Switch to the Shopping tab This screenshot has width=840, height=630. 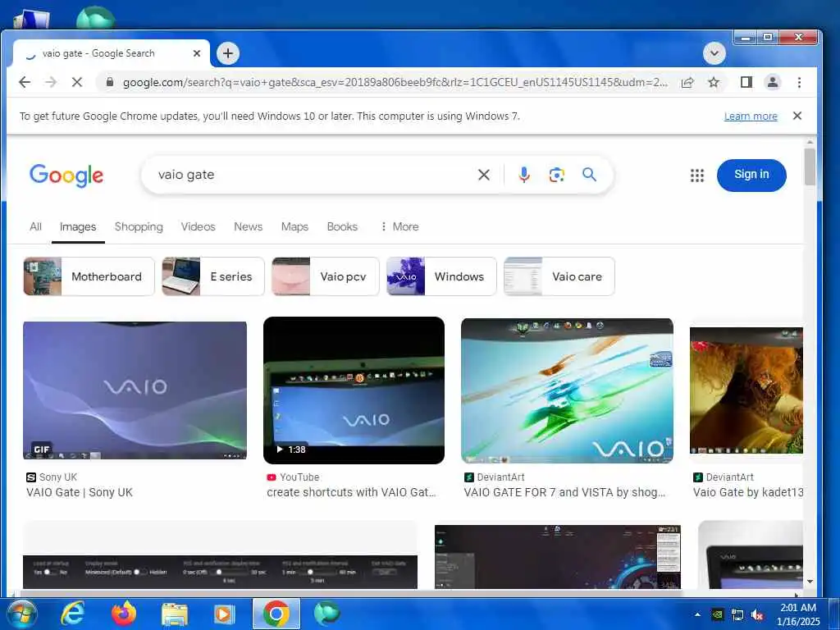click(x=139, y=226)
